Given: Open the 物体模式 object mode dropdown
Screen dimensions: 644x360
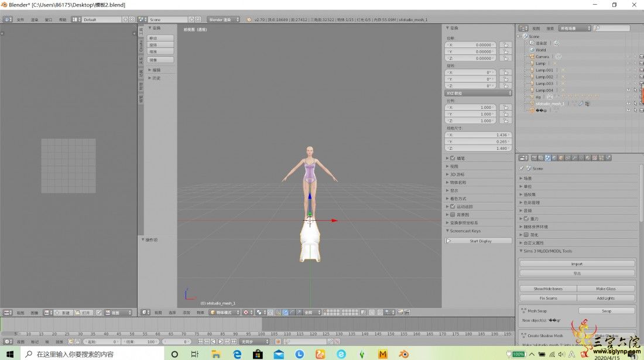Looking at the screenshot, I should [225, 313].
